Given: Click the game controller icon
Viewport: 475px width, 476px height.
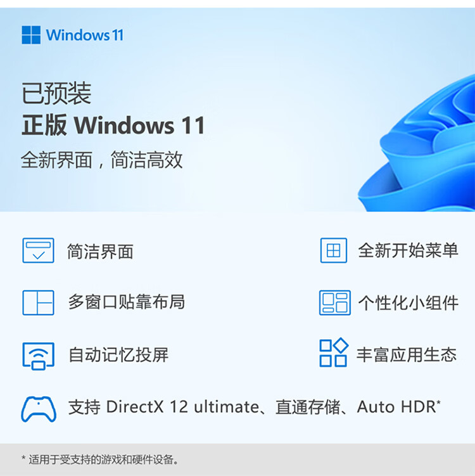Looking at the screenshot, I should (39, 409).
